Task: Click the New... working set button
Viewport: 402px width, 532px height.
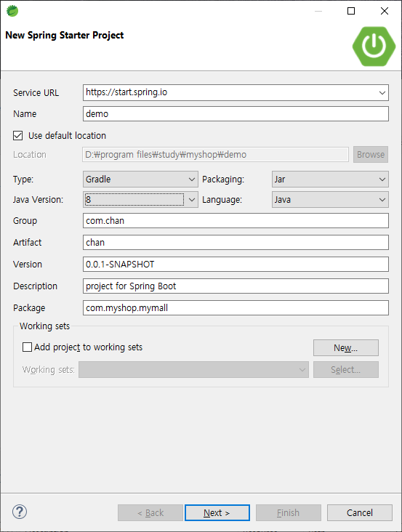Action: pos(346,348)
